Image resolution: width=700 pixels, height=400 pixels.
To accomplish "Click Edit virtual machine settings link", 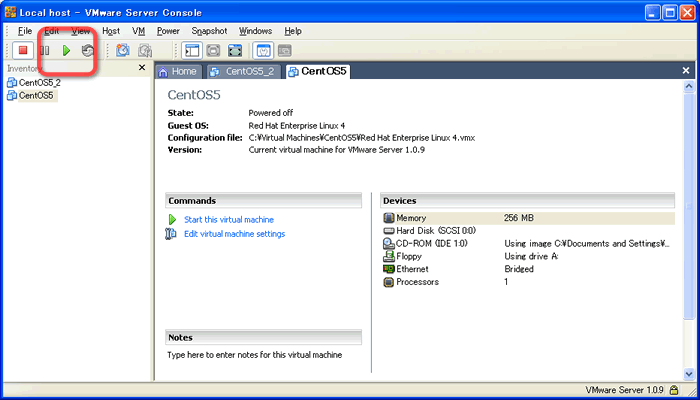I will pos(234,234).
